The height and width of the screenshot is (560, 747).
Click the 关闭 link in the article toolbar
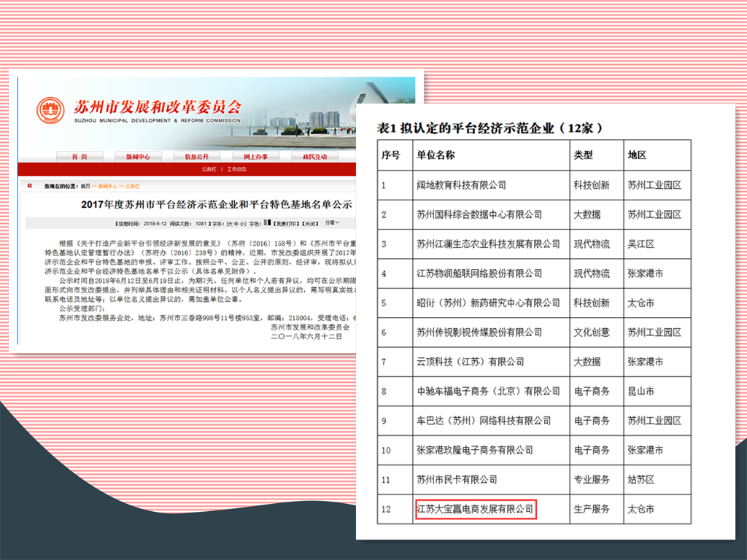click(311, 223)
